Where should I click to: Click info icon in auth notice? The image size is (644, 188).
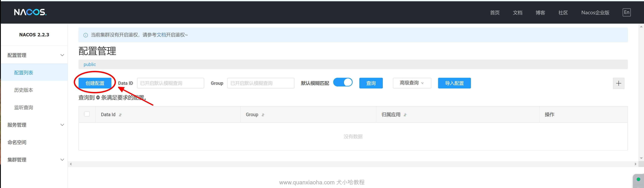coord(85,35)
